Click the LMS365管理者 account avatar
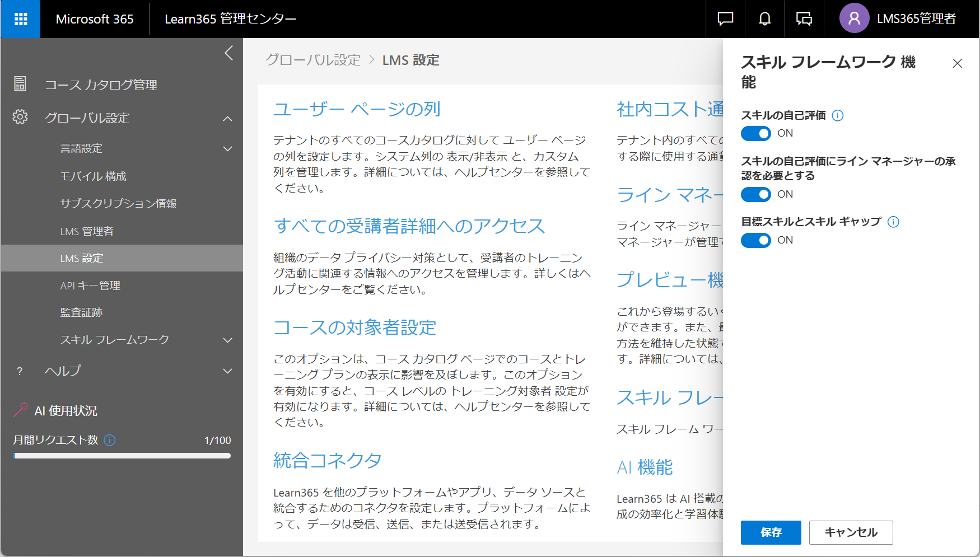 pyautogui.click(x=853, y=18)
